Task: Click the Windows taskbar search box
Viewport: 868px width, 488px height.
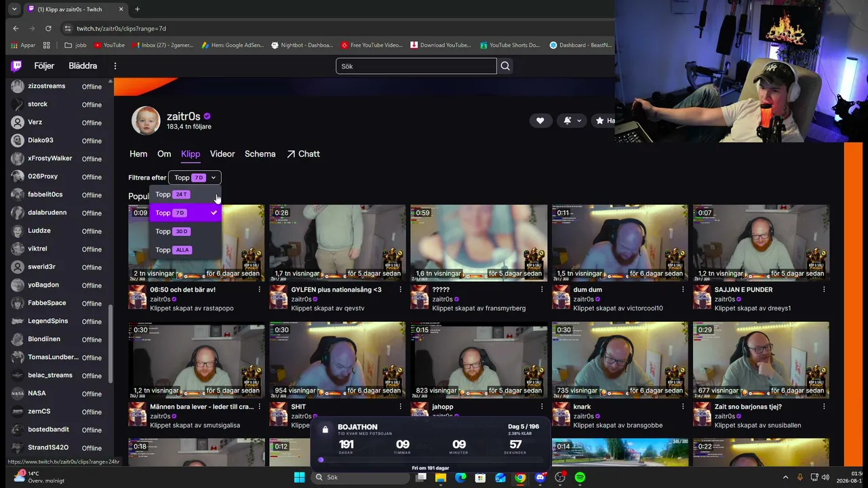Action: pyautogui.click(x=361, y=477)
